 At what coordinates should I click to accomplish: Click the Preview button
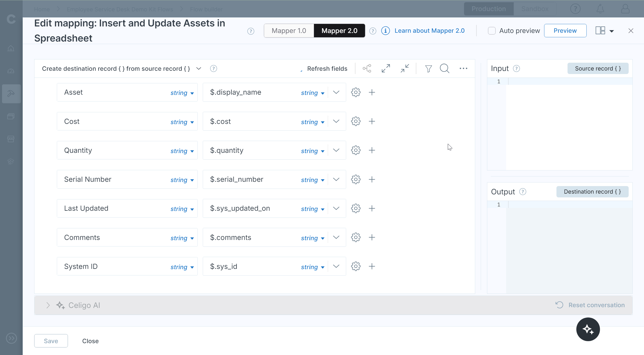coord(565,31)
